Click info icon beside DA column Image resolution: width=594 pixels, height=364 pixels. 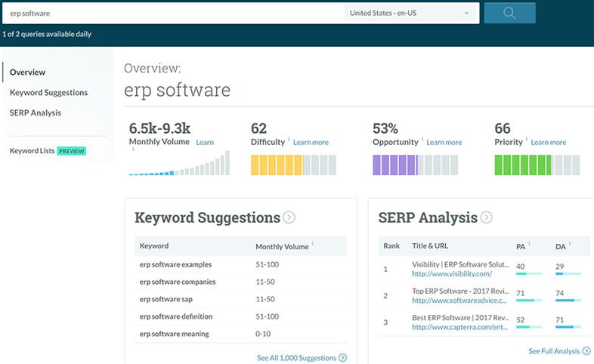click(x=569, y=243)
